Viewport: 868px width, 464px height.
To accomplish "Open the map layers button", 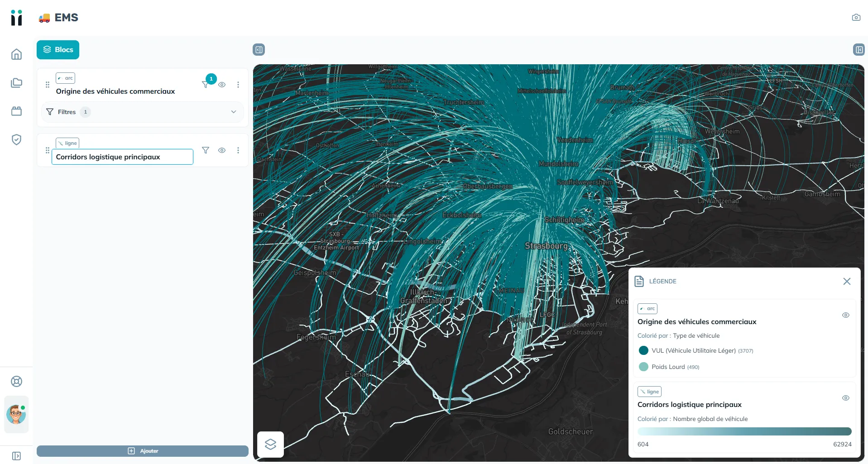I will (270, 444).
